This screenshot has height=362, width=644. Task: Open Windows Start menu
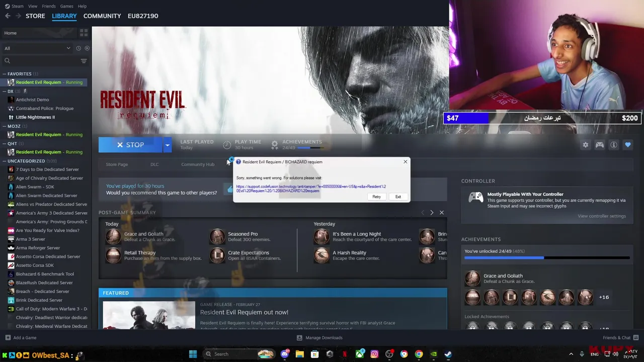(x=193, y=354)
